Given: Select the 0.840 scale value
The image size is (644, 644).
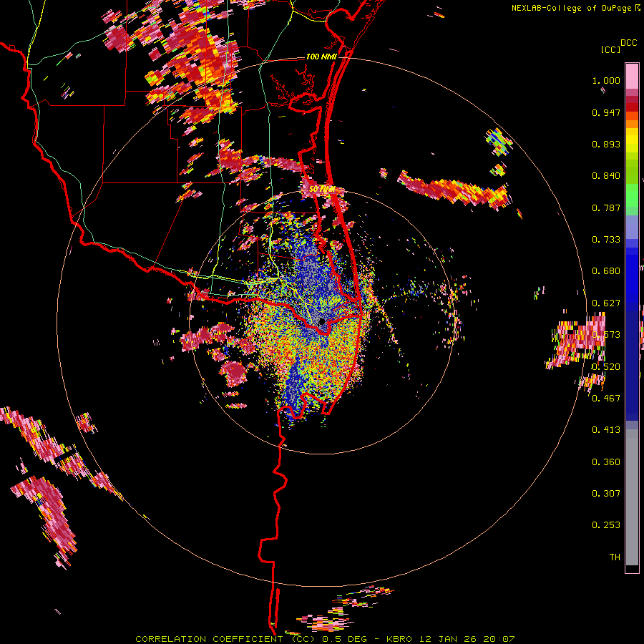Looking at the screenshot, I should tap(606, 176).
